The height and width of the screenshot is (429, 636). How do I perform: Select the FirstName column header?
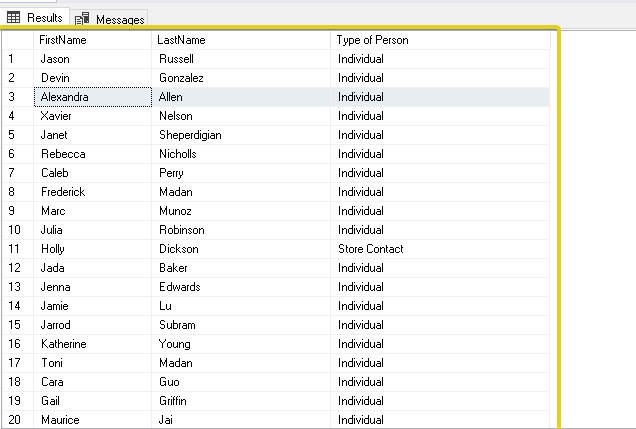tap(92, 40)
